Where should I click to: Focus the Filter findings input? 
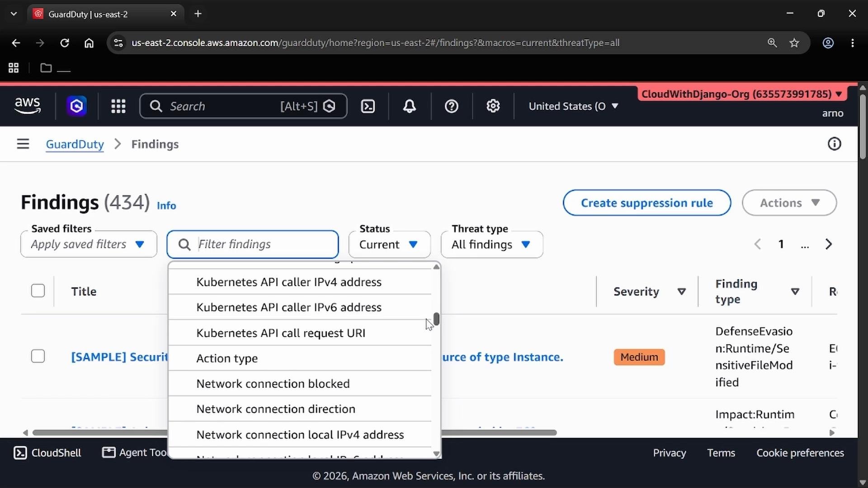[x=253, y=244]
